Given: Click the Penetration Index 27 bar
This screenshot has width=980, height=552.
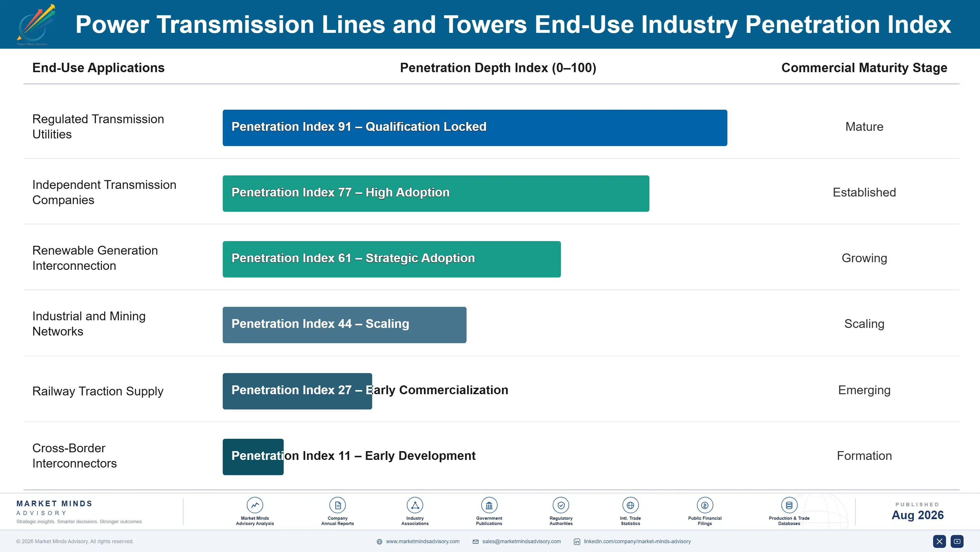Looking at the screenshot, I should tap(297, 391).
